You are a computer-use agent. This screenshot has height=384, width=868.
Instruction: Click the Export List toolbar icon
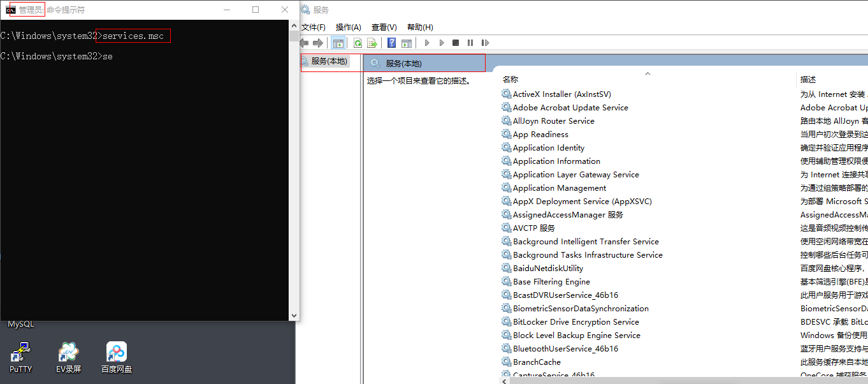(x=372, y=43)
